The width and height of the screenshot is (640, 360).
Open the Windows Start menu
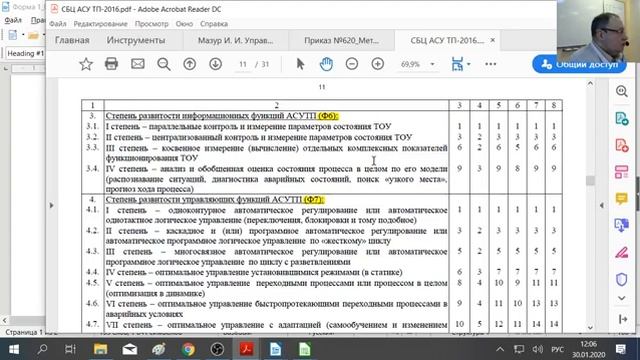pyautogui.click(x=14, y=349)
